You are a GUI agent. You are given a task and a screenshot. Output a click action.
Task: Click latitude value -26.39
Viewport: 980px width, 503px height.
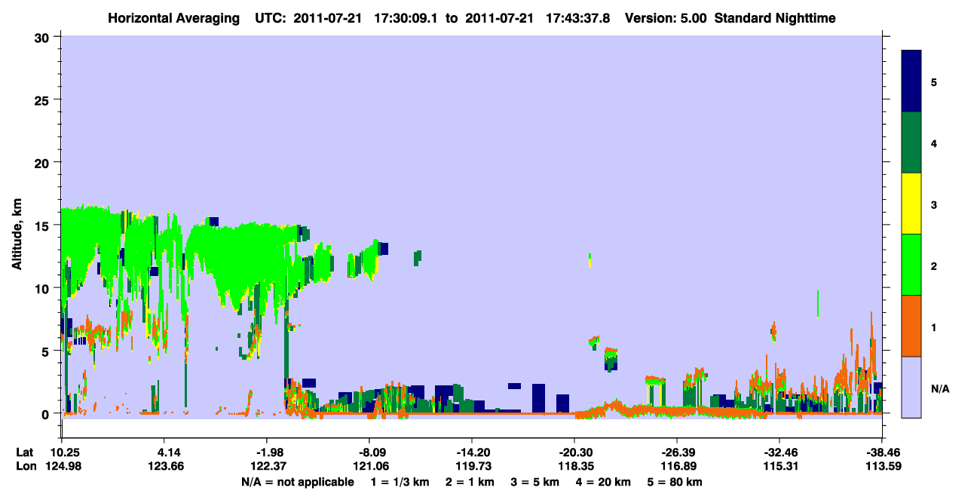click(677, 452)
